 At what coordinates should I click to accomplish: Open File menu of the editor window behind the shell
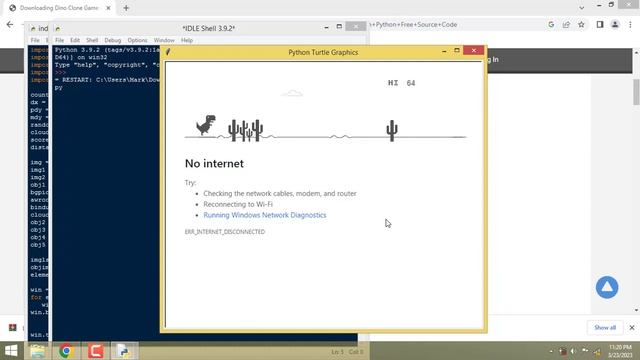pyautogui.click(x=35, y=40)
